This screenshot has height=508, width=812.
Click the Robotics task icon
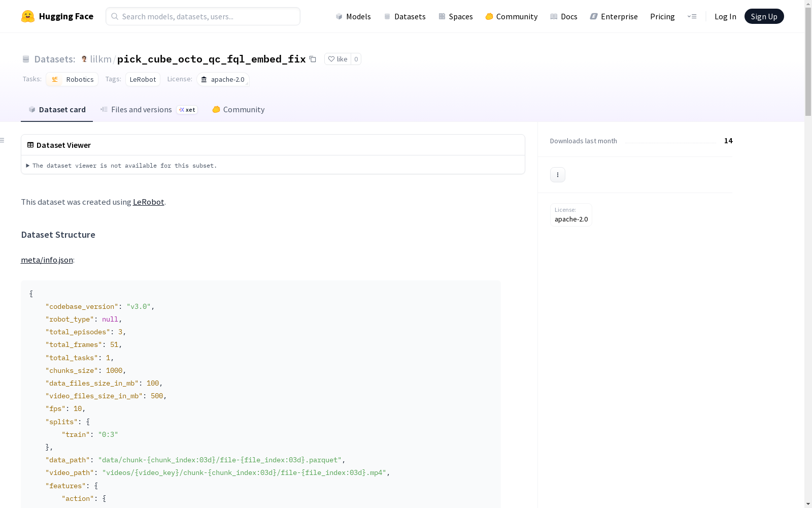tap(55, 79)
